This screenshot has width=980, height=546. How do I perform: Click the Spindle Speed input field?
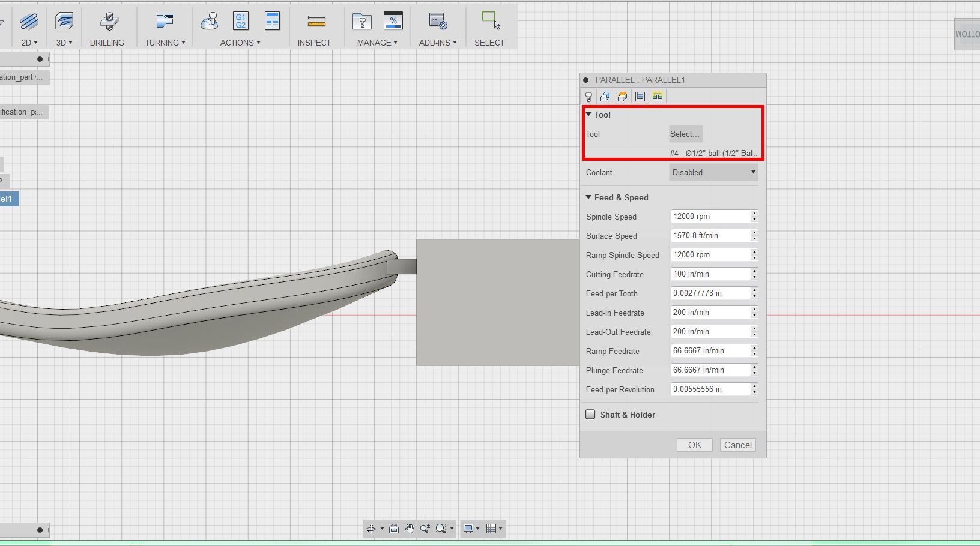click(710, 217)
